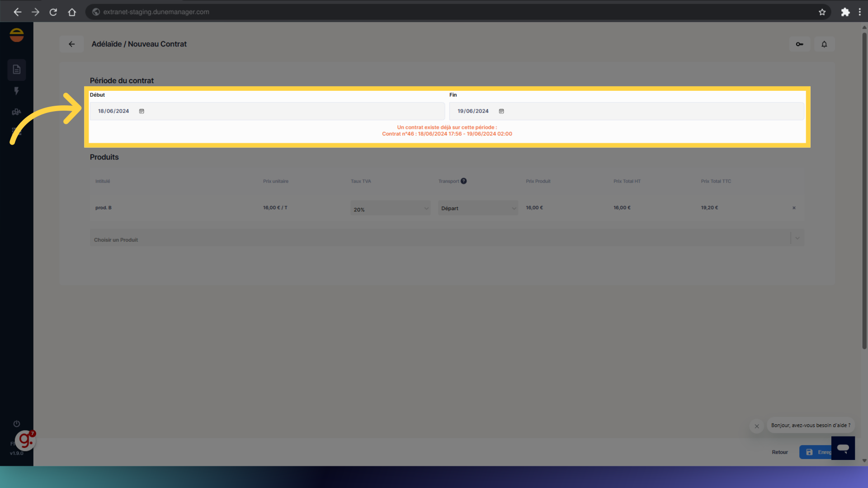Click the key icon in header

pyautogui.click(x=799, y=44)
